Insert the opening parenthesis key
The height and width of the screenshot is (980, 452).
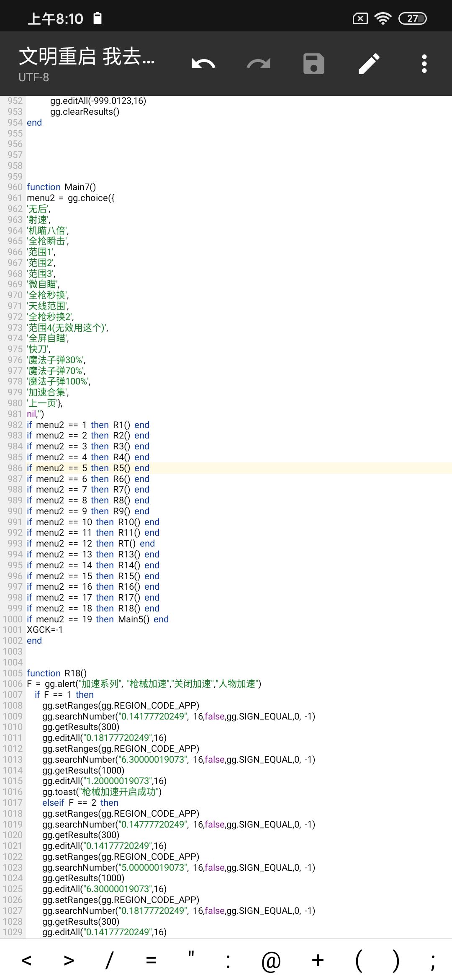359,961
